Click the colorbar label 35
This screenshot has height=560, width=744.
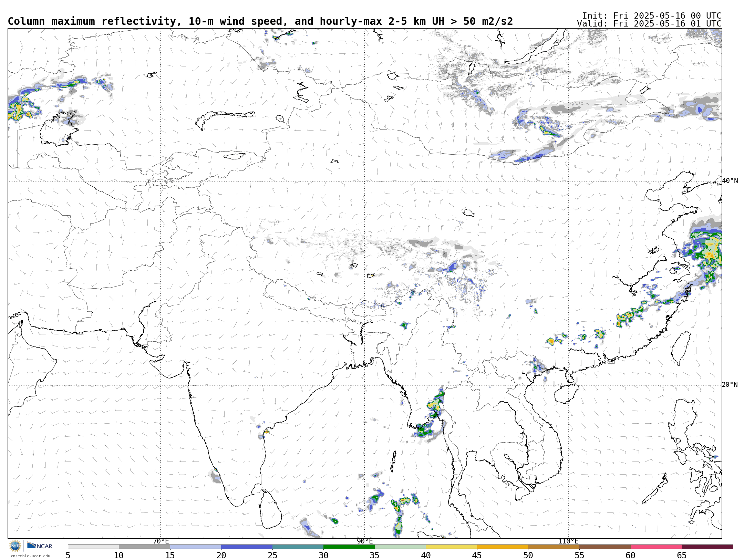(375, 556)
